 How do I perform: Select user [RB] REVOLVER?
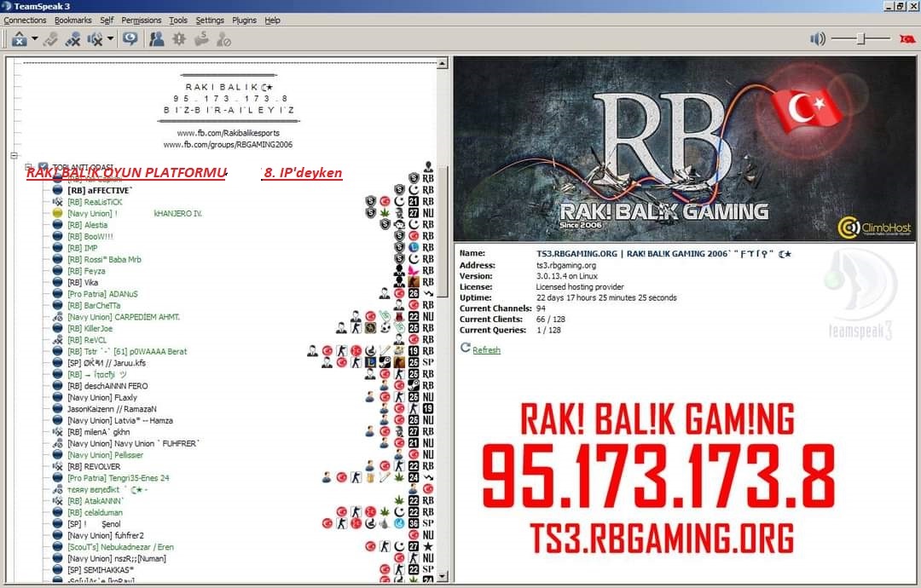click(94, 466)
